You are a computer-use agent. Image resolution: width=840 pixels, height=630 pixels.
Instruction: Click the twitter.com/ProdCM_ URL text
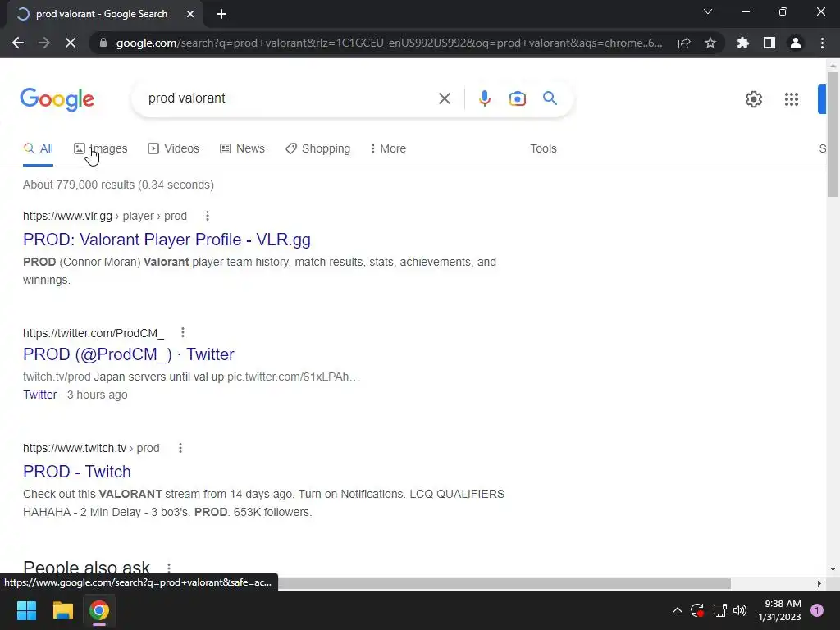pos(94,333)
